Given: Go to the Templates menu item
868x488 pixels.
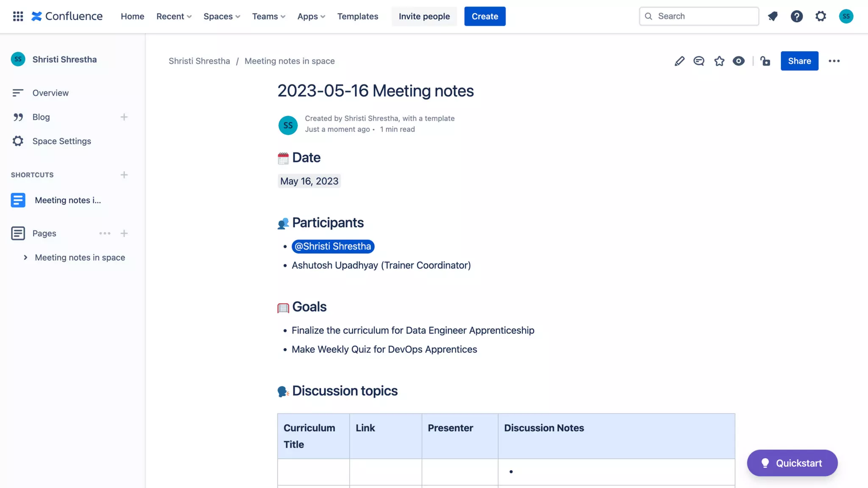Looking at the screenshot, I should coord(358,16).
